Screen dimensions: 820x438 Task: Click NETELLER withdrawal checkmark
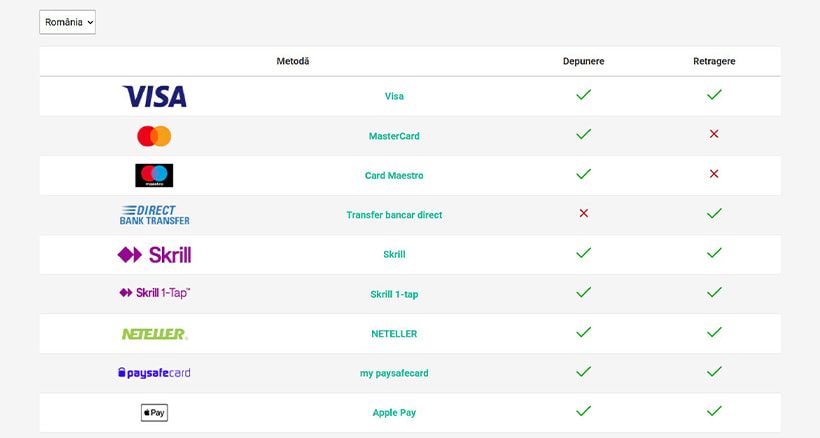(x=714, y=332)
